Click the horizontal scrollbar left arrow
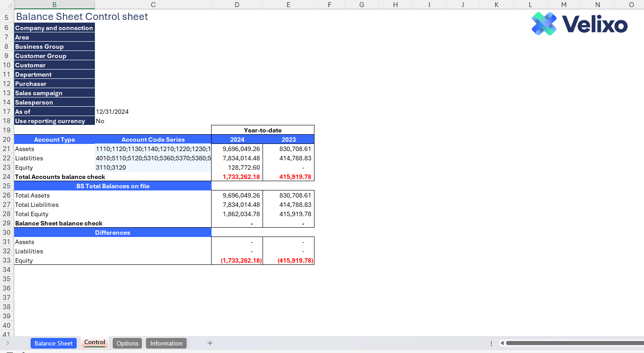The height and width of the screenshot is (353, 644). point(502,343)
